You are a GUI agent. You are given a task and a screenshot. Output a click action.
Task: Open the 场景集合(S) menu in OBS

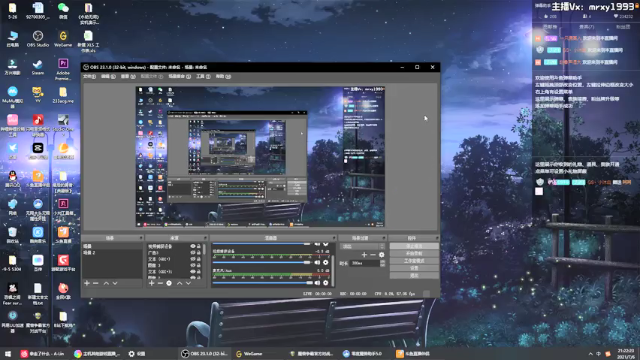(x=180, y=76)
